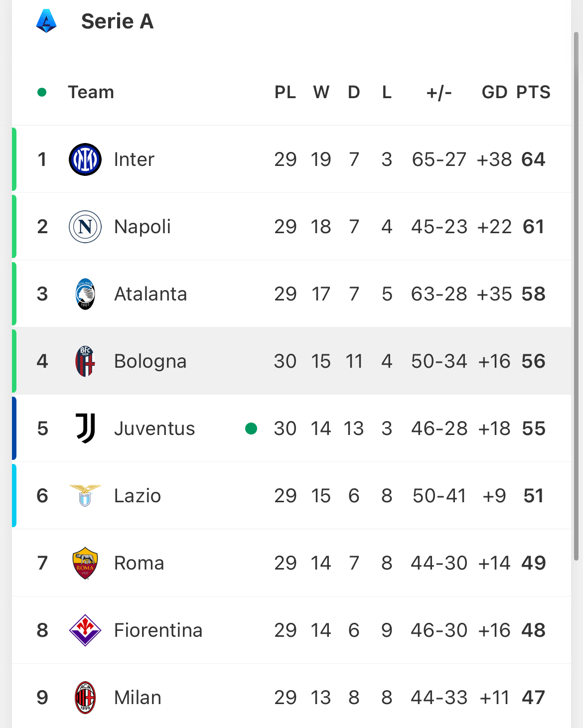This screenshot has height=728, width=583.
Task: Open the Bologna team crest
Action: pos(85,361)
